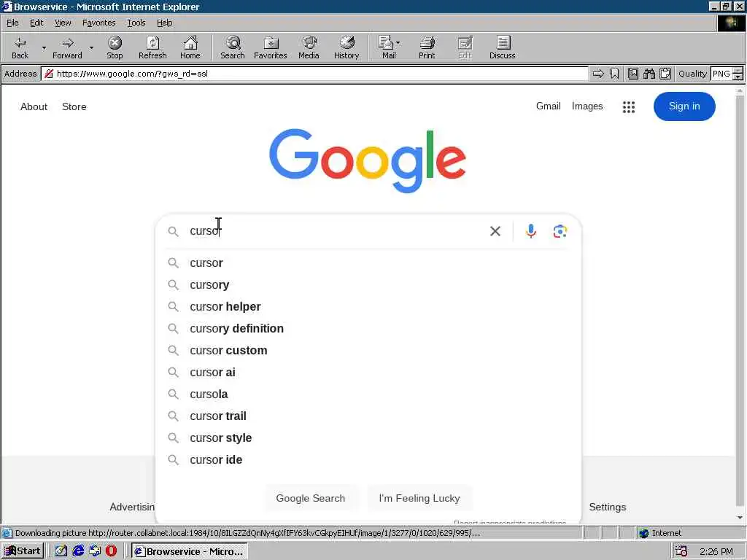Click the system tray clock
The width and height of the screenshot is (747, 560).
pos(716,551)
